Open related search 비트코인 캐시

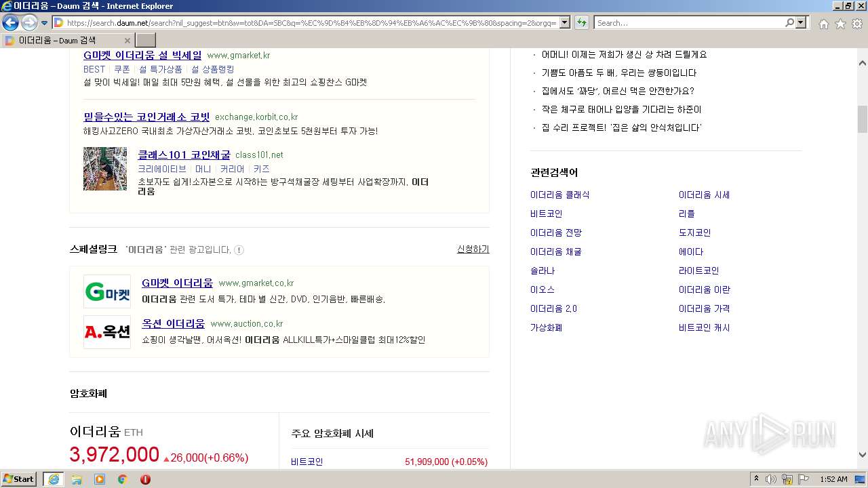705,327
